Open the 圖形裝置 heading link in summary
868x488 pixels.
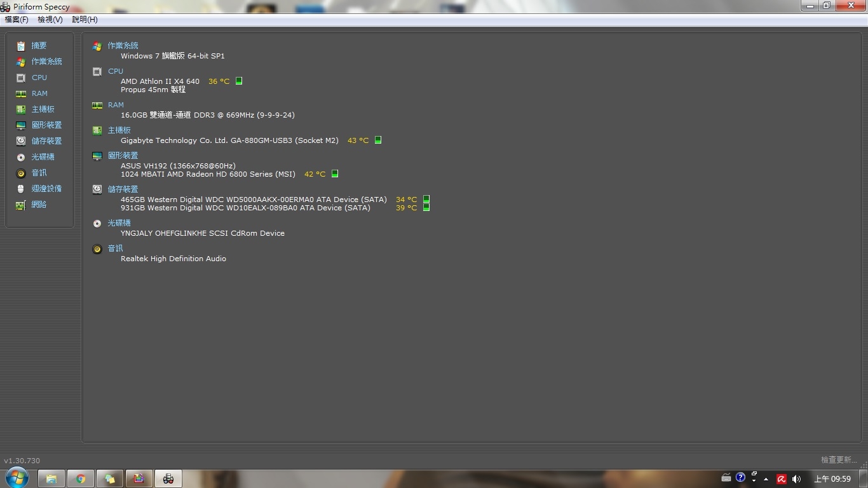point(123,156)
